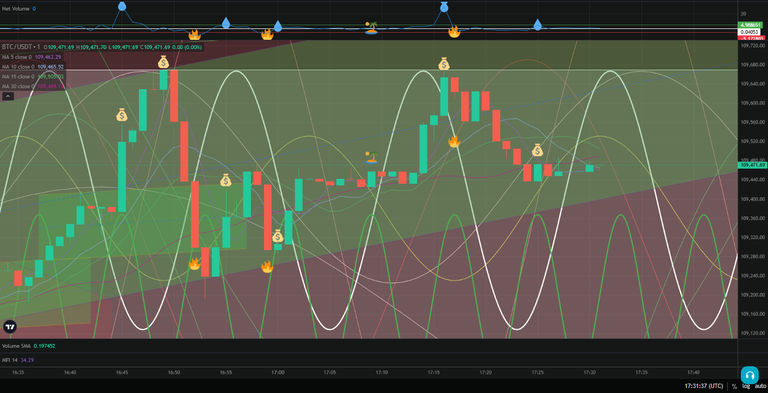Screen dimensions: 768x393
Task: Select the main chart fire marker at 16:52
Action: click(194, 264)
